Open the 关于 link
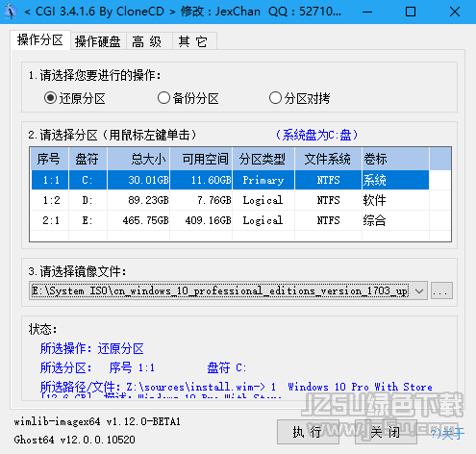 pyautogui.click(x=447, y=434)
